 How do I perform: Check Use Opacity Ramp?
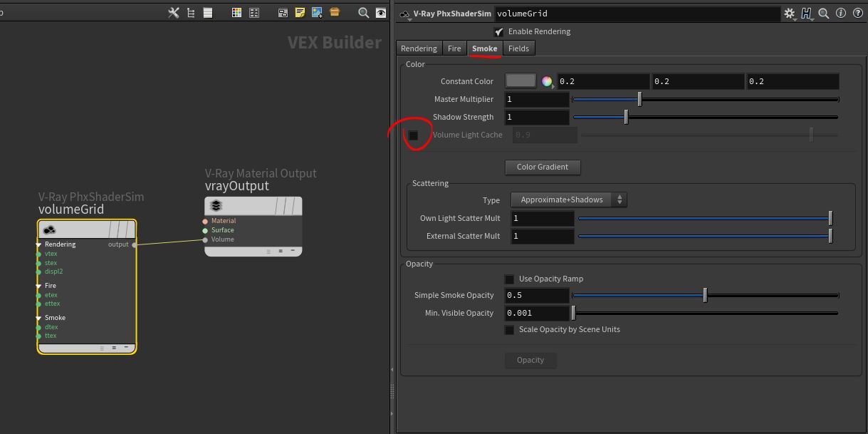tap(509, 279)
